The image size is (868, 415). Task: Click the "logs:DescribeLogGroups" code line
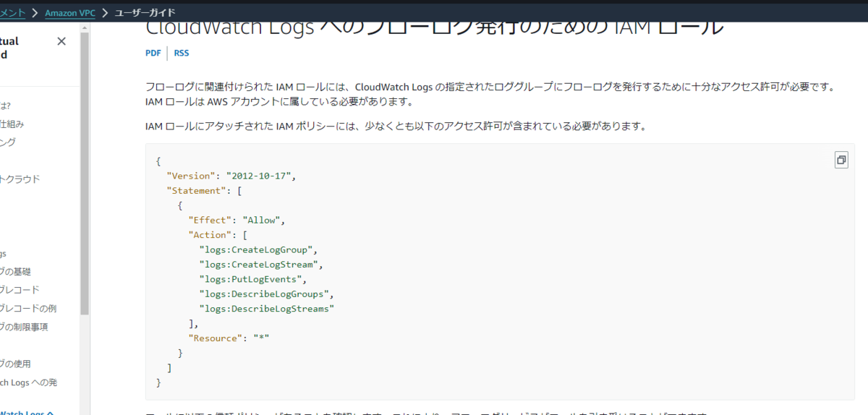(267, 294)
